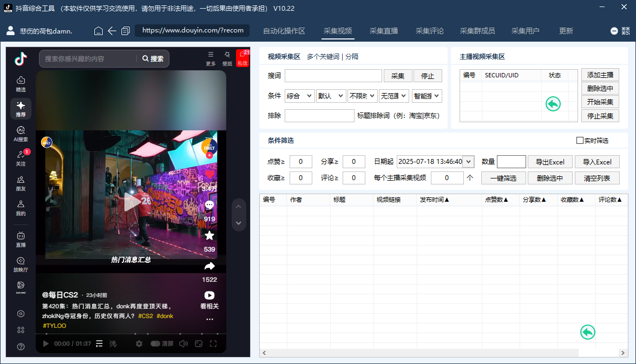This screenshot has height=364, width=636.
Task: Select the 推荐 (Recommend) sidebar icon
Action: tap(21, 109)
